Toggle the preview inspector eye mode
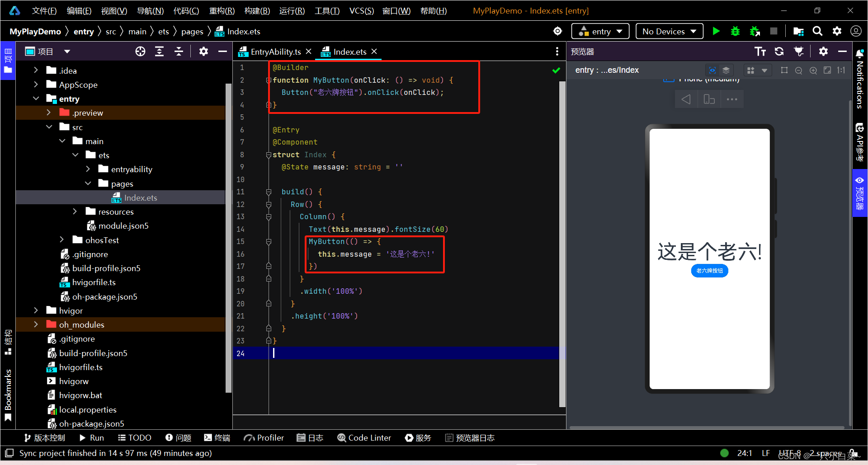 click(x=712, y=70)
